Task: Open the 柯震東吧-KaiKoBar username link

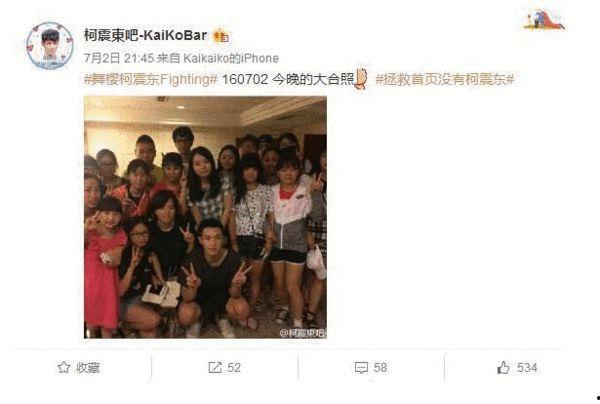Action: tap(145, 36)
